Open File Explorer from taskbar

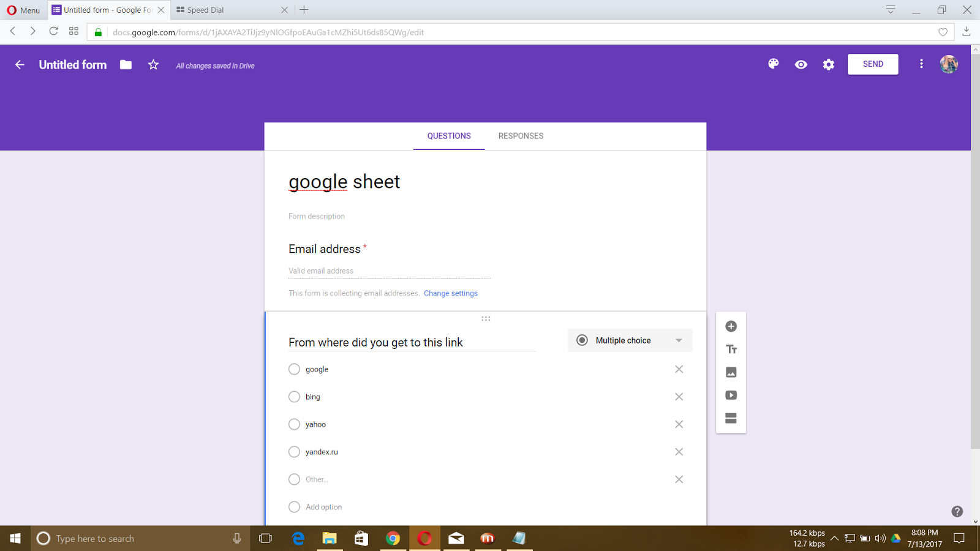(330, 538)
